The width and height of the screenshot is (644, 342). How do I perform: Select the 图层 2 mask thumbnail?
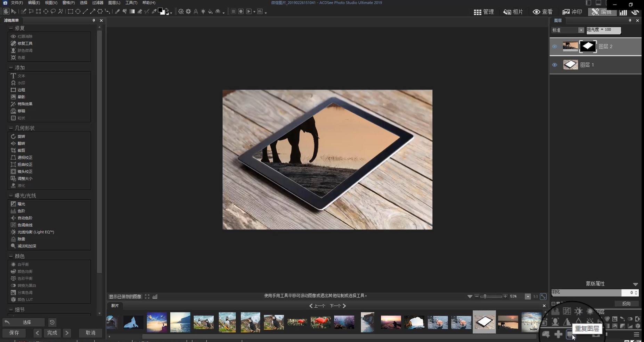coord(588,47)
